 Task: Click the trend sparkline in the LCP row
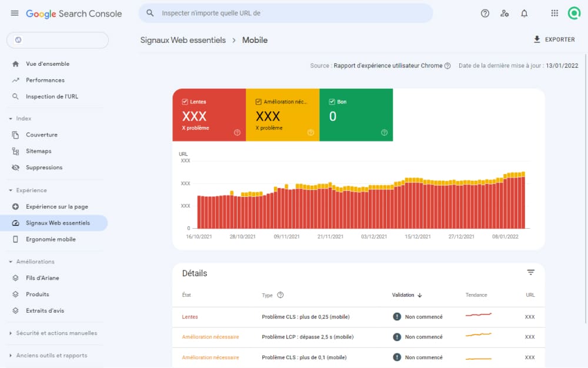click(479, 334)
